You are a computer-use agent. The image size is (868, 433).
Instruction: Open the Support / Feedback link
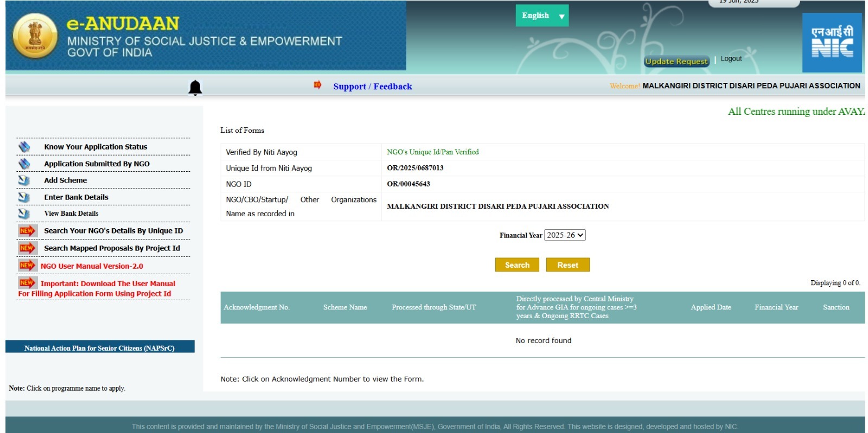click(x=372, y=87)
